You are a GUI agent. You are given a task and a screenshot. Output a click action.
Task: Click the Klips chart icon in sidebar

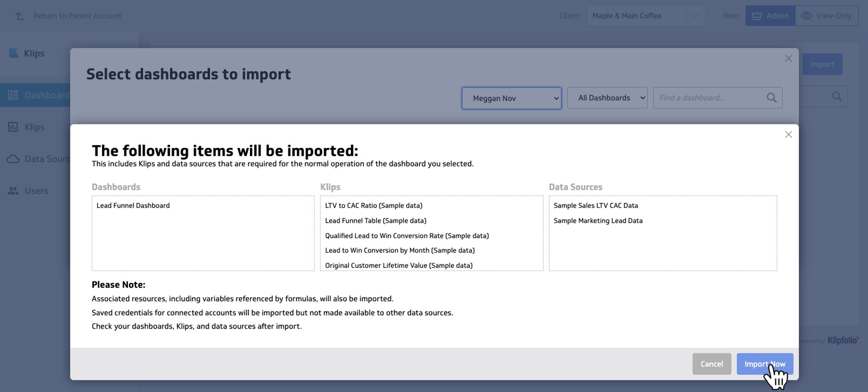[13, 127]
